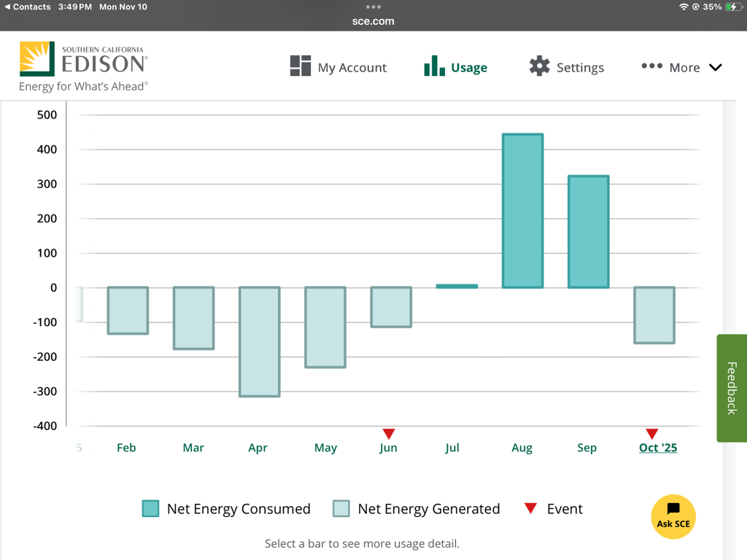Image resolution: width=747 pixels, height=560 pixels.
Task: Open the Feedback side tab
Action: coord(732,388)
